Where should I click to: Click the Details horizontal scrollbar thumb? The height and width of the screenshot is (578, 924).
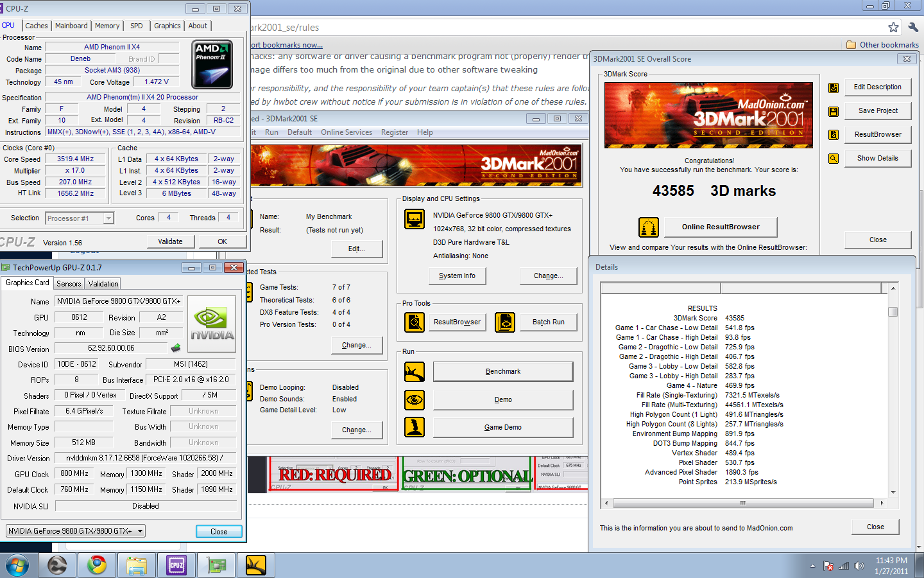pos(742,503)
